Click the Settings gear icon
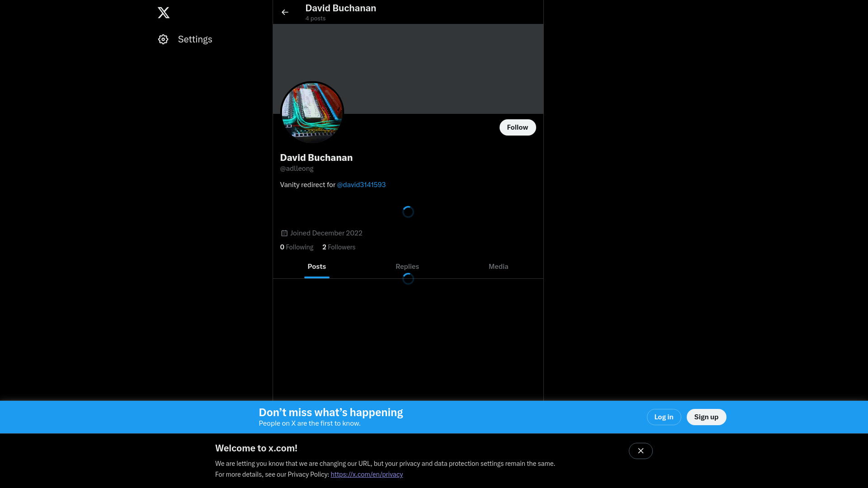868x488 pixels. click(x=163, y=39)
